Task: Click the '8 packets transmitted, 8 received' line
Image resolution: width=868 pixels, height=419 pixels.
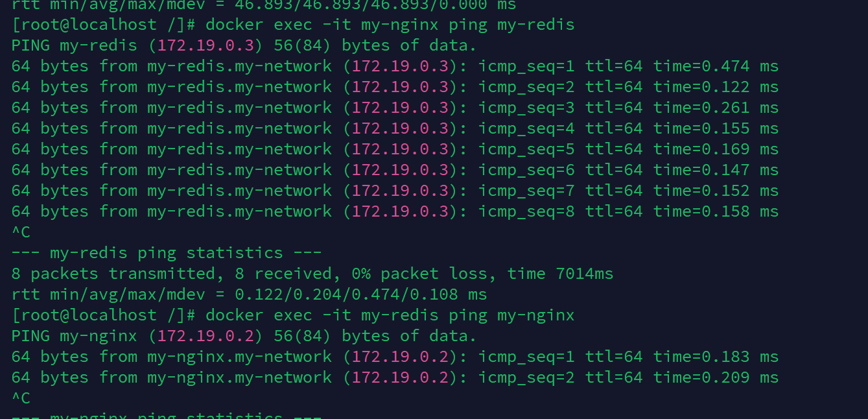Action: 312,274
